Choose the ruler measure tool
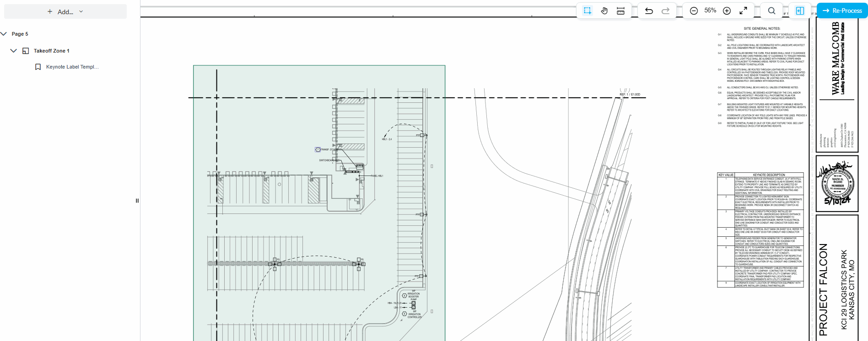Viewport: 868px width, 341px height. coord(620,11)
